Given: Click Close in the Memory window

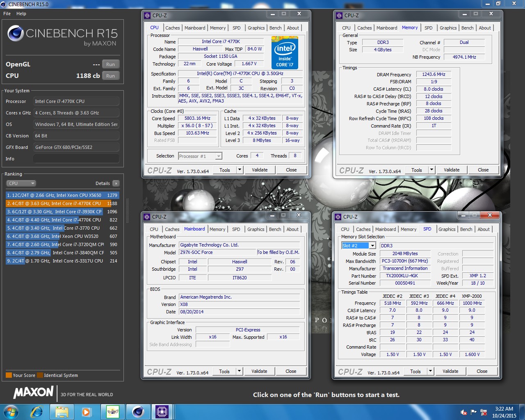Looking at the screenshot, I should (x=483, y=170).
